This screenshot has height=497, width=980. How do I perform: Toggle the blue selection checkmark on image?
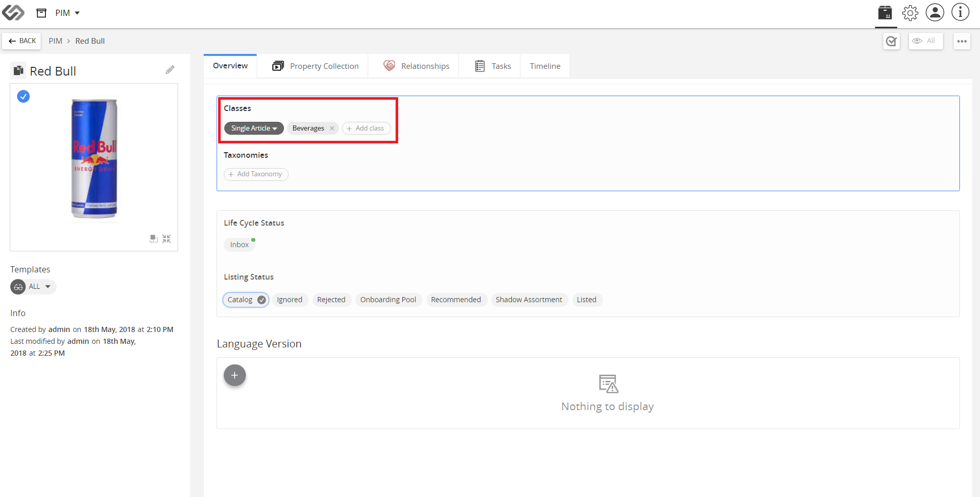[24, 96]
